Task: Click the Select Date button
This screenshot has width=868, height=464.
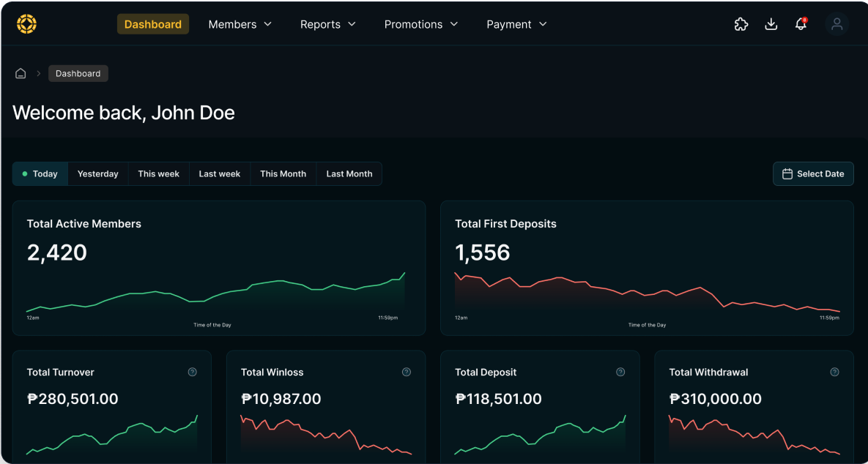Action: point(813,173)
